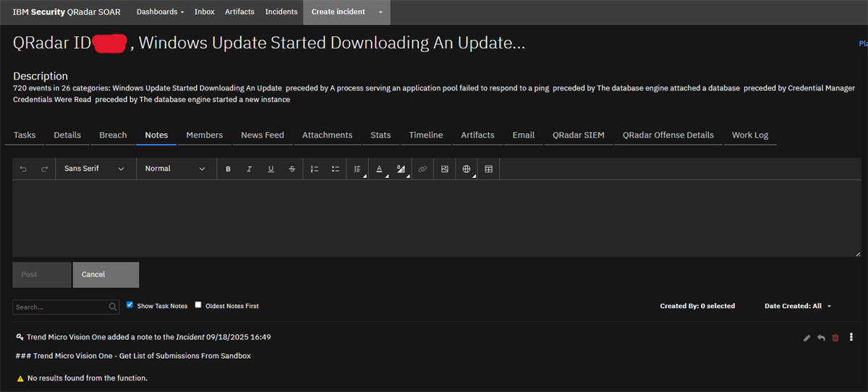Switch to the Tasks tab

coord(25,135)
